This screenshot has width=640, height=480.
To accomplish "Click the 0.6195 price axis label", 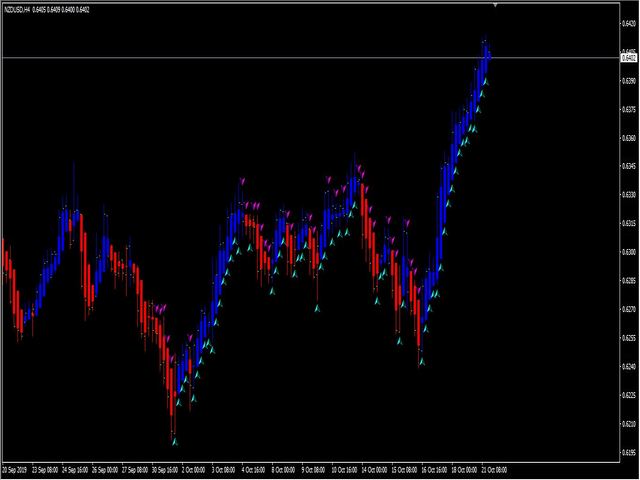I will [629, 452].
